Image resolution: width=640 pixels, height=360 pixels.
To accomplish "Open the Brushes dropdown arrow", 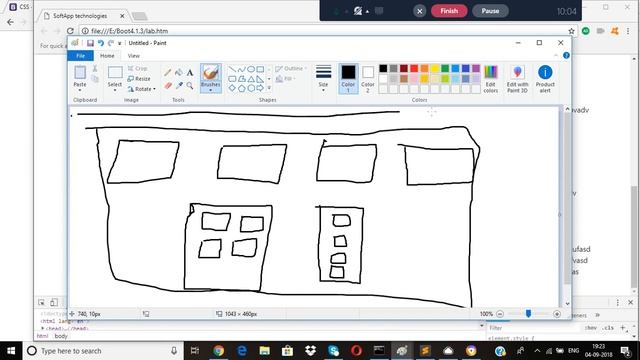I will (211, 90).
